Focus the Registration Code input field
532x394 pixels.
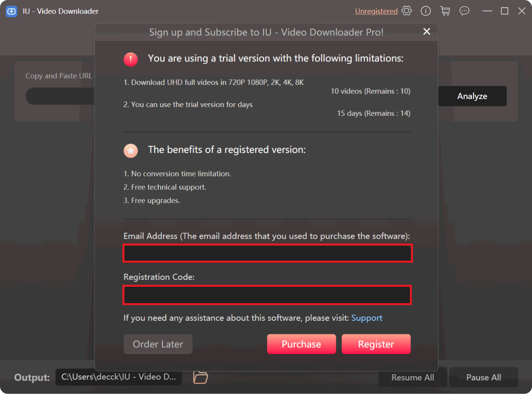tap(267, 295)
